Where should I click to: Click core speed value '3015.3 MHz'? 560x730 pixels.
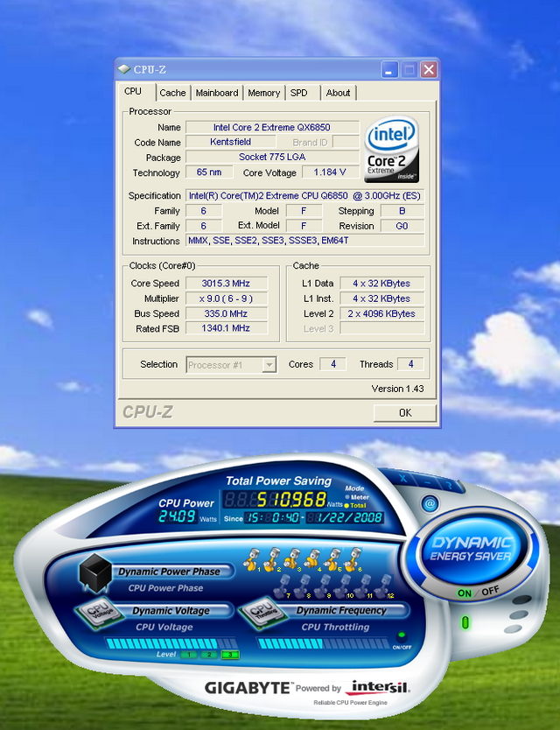tap(227, 283)
